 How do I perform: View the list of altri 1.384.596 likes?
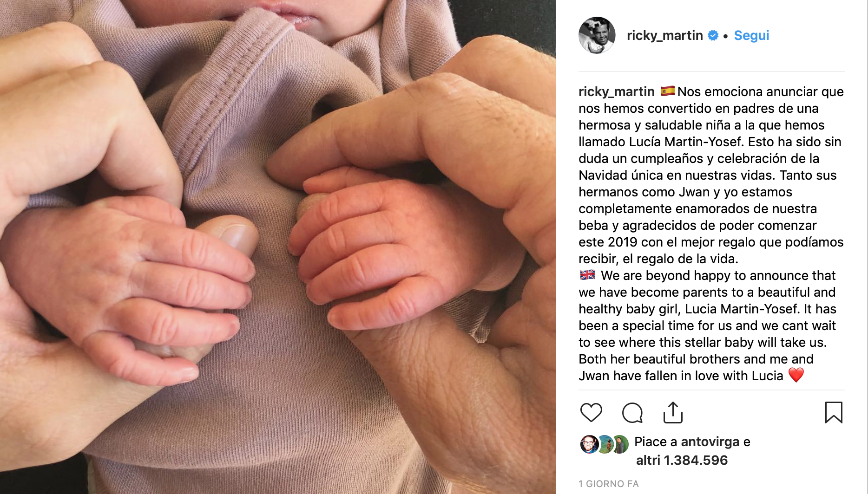tap(682, 460)
